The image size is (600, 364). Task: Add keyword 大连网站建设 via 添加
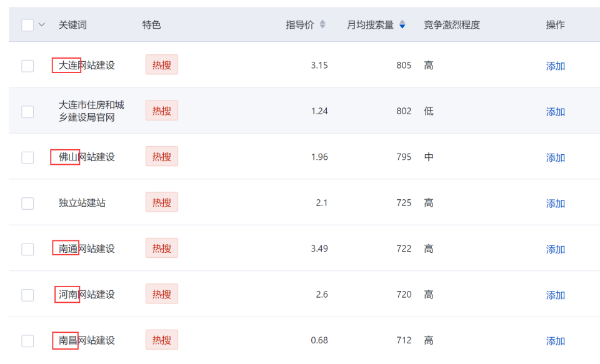point(556,66)
